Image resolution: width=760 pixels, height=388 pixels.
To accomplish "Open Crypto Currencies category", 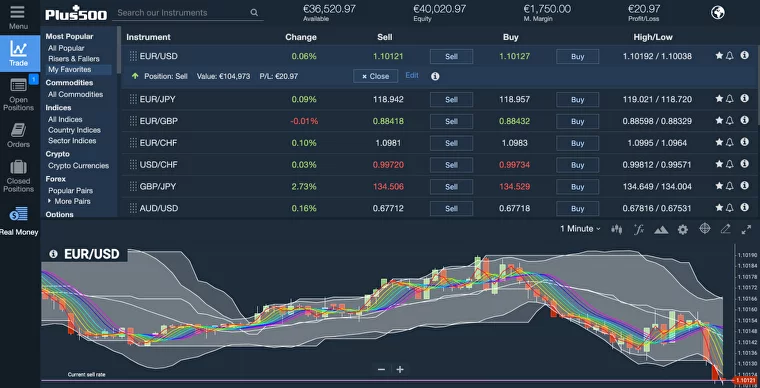I will click(78, 166).
